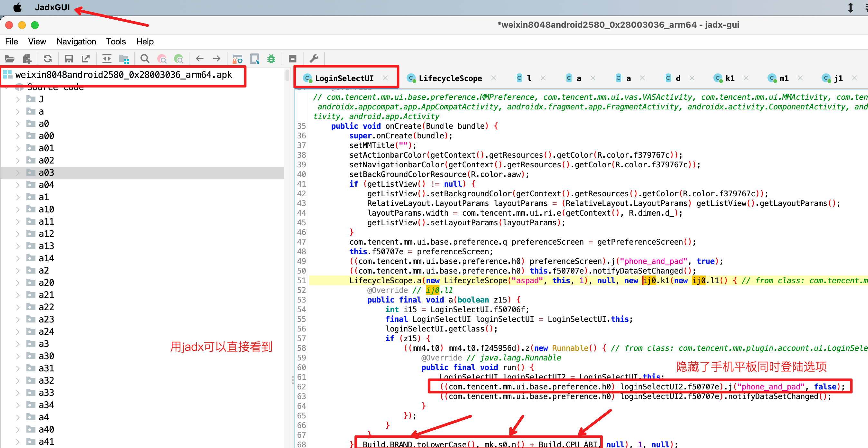This screenshot has height=448, width=868.
Task: Click the a22 folder icon
Action: pos(31,307)
